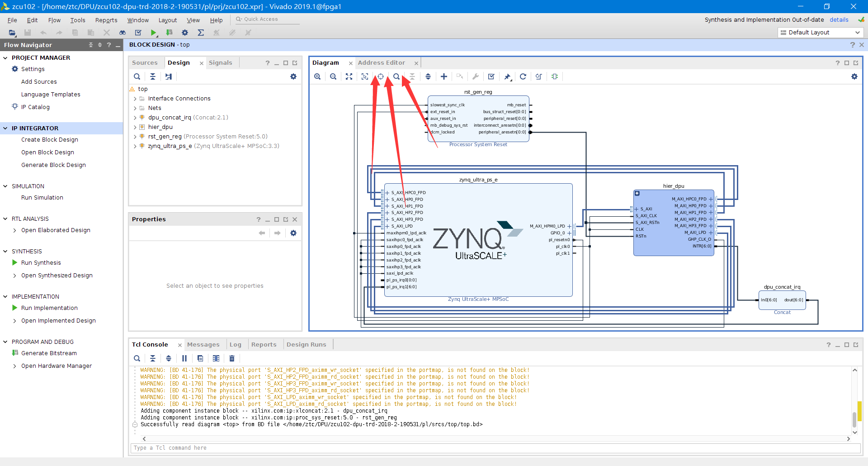The width and height of the screenshot is (868, 466).
Task: Select the rst_gen_reg block in diagram
Action: [478, 119]
